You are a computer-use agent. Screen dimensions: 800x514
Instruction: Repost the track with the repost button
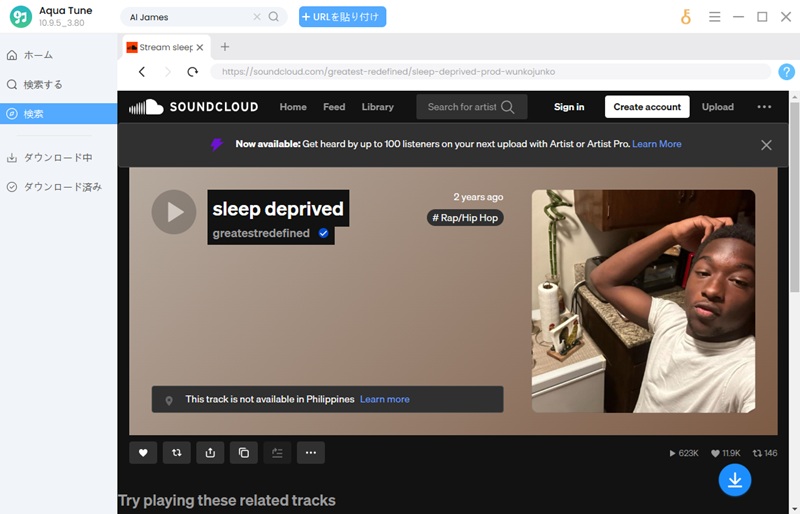click(x=177, y=453)
